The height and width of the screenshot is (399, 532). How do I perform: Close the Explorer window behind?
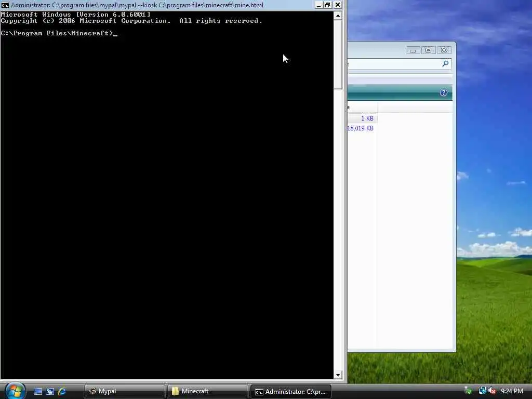pyautogui.click(x=444, y=50)
